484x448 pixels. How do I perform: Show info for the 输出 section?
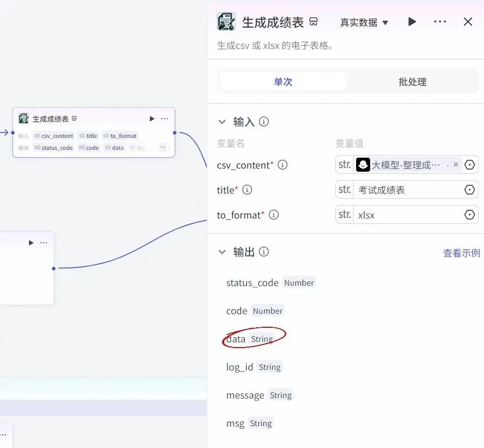(264, 251)
